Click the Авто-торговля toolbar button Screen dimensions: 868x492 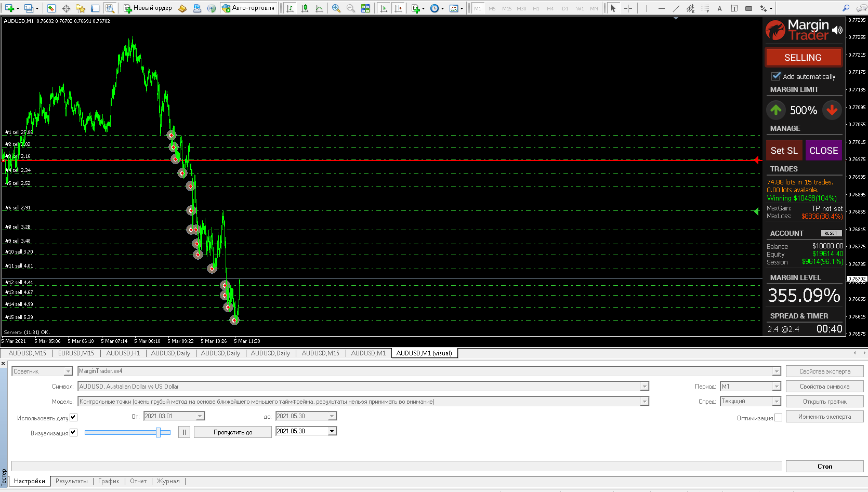248,8
